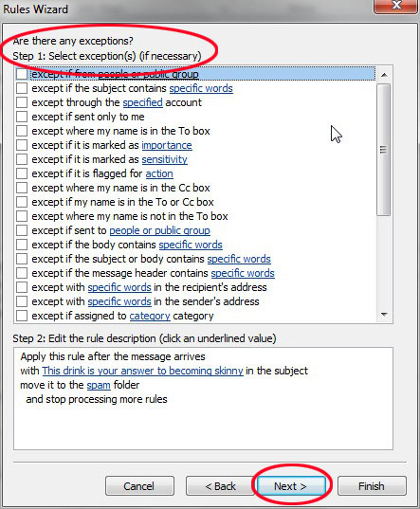Check 'except if the message header contains' checkbox
The image size is (420, 509).
click(22, 273)
